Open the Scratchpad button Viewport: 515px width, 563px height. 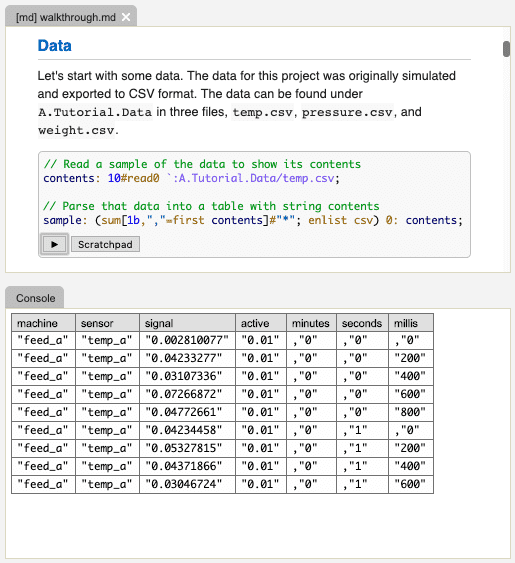[x=105, y=245]
